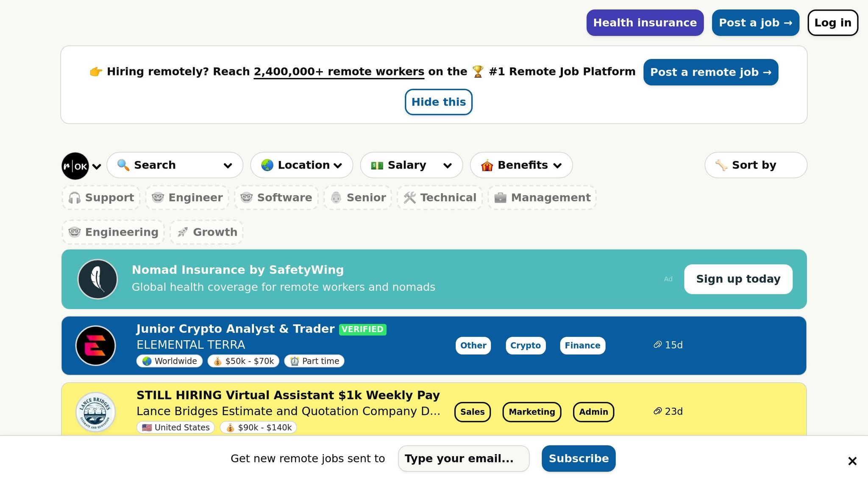Viewport: 868px width, 488px height.
Task: Open the Elemental Terra company logo
Action: click(95, 346)
